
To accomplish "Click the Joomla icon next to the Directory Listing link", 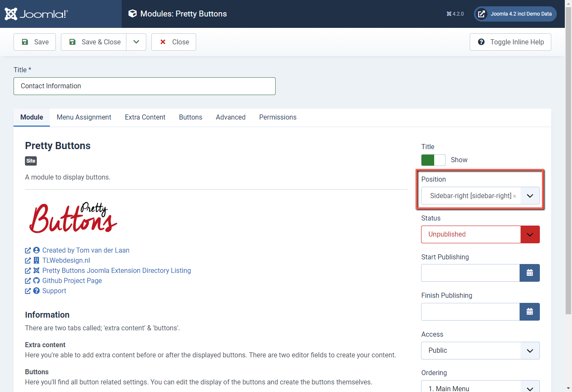I will [36, 270].
